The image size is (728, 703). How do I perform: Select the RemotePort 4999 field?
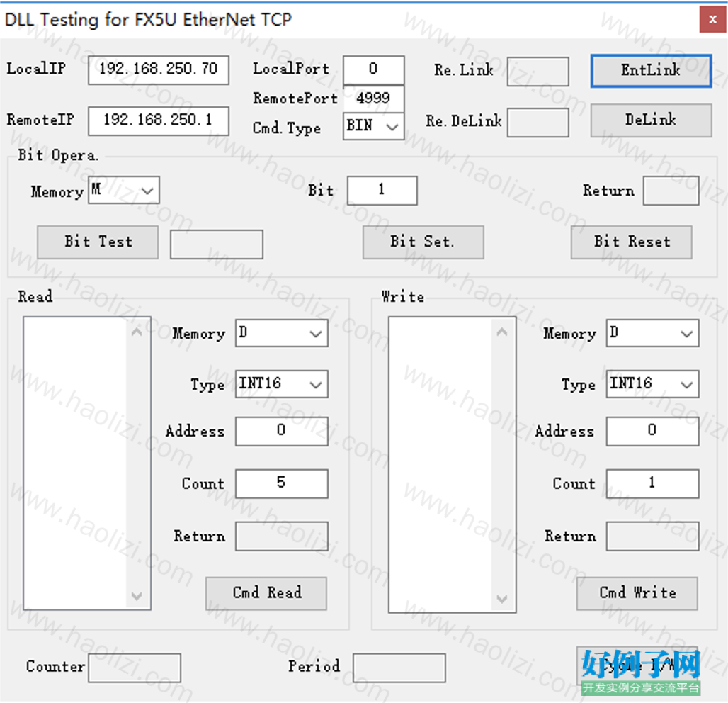(x=373, y=99)
